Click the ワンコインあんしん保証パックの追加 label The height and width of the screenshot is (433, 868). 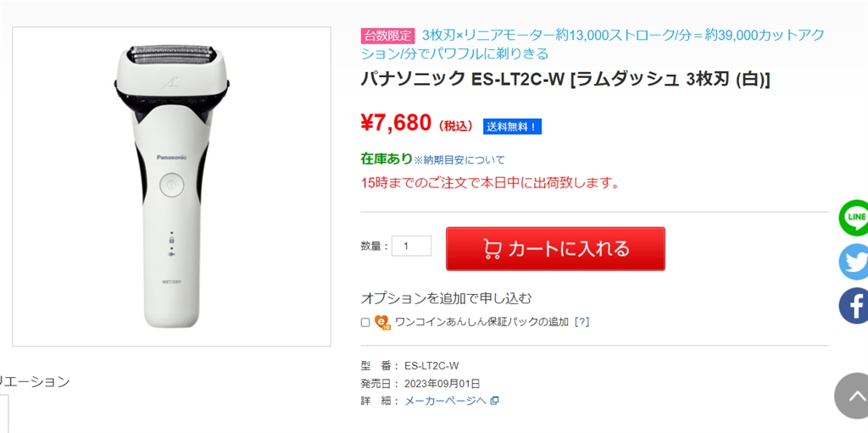coord(481,322)
